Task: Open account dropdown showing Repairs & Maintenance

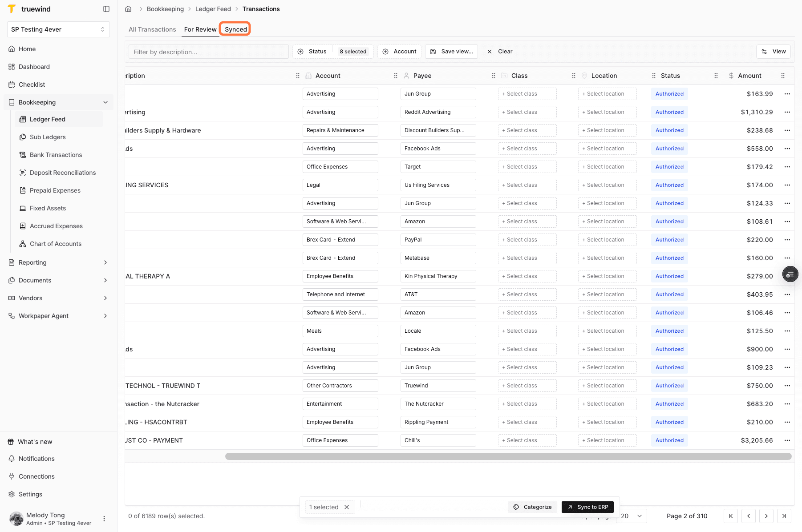Action: coord(340,130)
